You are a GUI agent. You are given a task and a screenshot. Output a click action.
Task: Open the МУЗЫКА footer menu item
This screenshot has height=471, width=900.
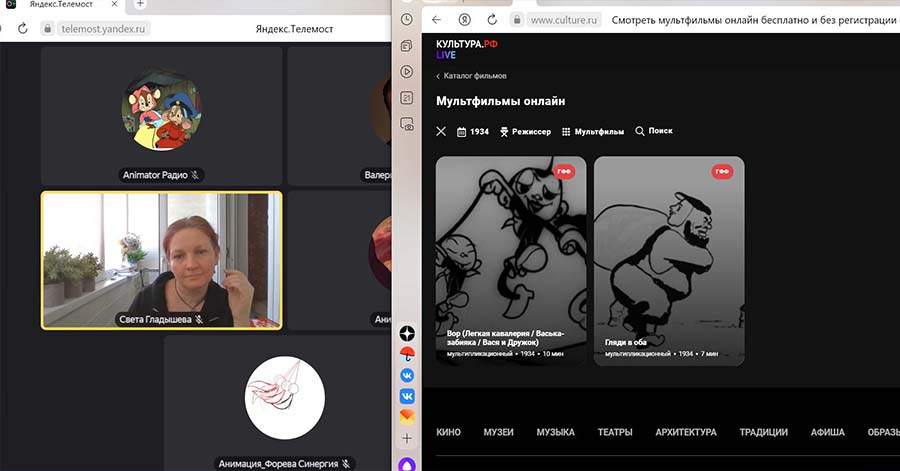pos(556,432)
